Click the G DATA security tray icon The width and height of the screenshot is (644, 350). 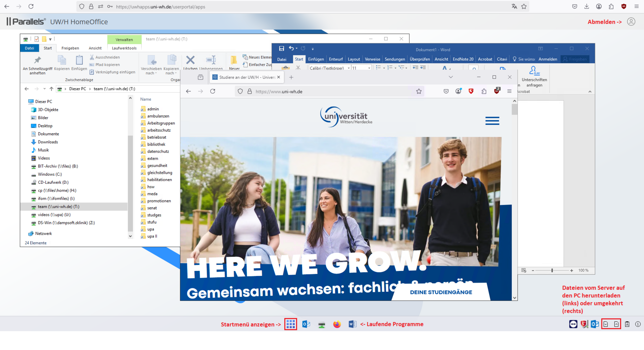[x=584, y=324]
